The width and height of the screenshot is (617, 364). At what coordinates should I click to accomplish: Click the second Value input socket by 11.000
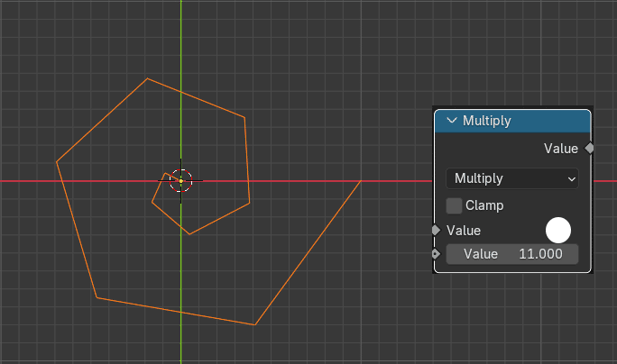435,254
